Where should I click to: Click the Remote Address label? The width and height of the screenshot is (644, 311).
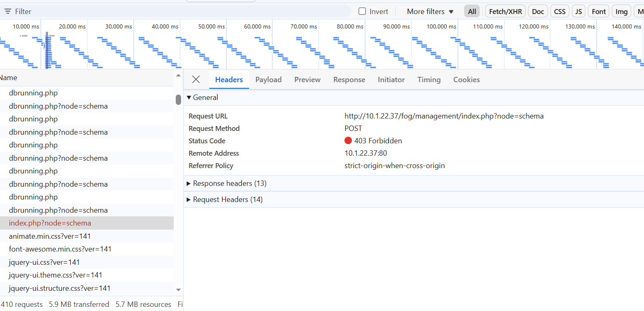click(x=214, y=153)
